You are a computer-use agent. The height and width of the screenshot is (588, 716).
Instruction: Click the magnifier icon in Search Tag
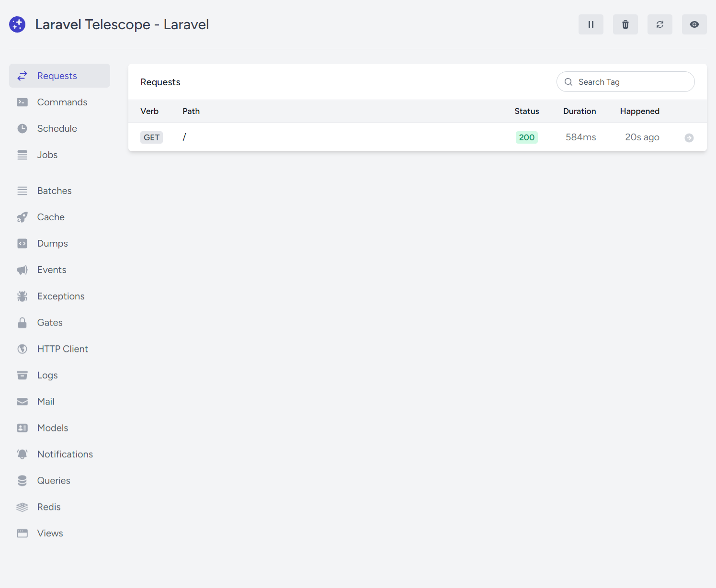pos(568,82)
